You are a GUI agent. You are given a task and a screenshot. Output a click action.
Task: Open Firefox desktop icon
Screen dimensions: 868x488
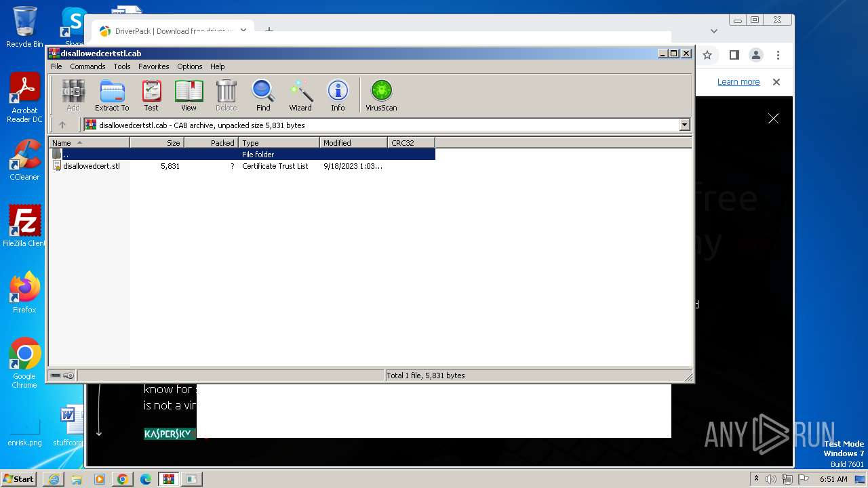click(x=24, y=293)
